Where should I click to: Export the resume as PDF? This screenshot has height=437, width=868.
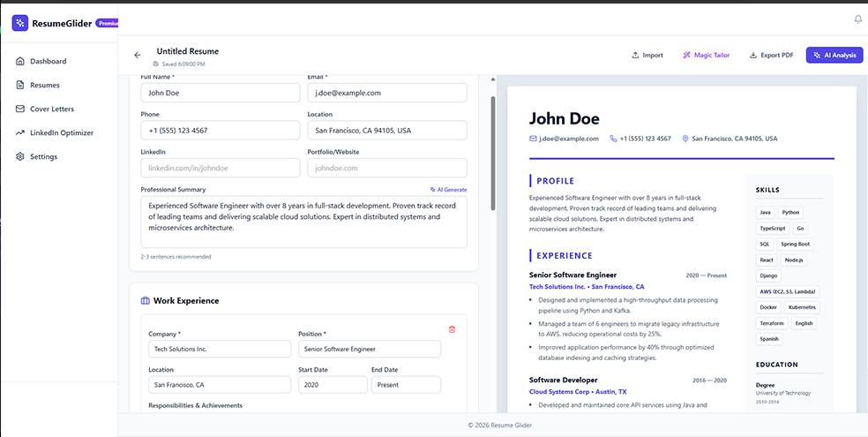pos(771,55)
